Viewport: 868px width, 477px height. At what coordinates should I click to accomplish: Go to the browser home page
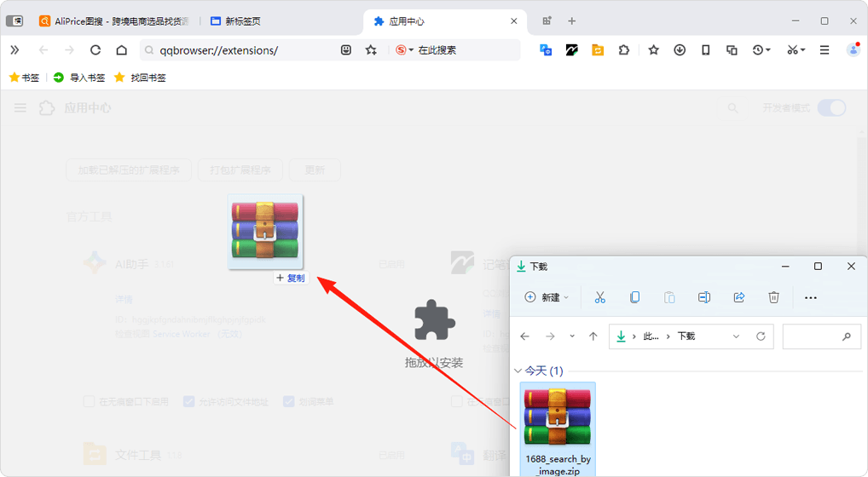(x=122, y=50)
